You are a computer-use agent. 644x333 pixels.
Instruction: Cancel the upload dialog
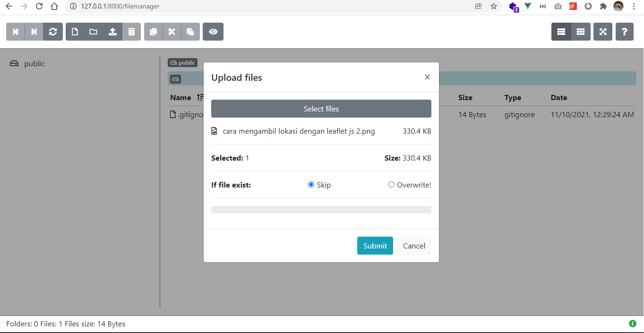click(413, 245)
